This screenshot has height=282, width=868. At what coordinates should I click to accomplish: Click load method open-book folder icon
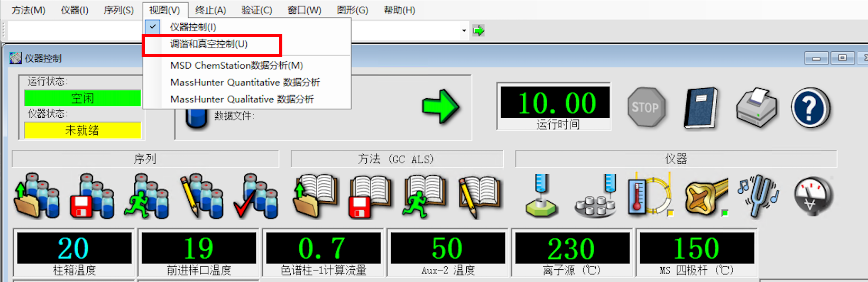(x=316, y=196)
